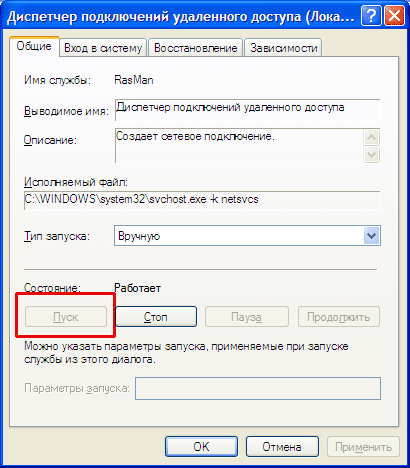
Task: Click the description scroll up arrow
Action: click(x=371, y=137)
